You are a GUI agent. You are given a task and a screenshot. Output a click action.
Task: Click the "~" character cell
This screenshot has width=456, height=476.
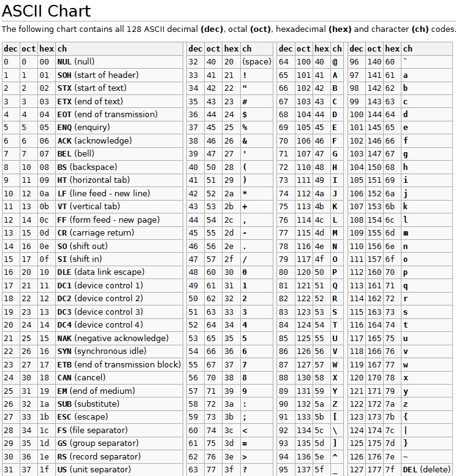427,456
